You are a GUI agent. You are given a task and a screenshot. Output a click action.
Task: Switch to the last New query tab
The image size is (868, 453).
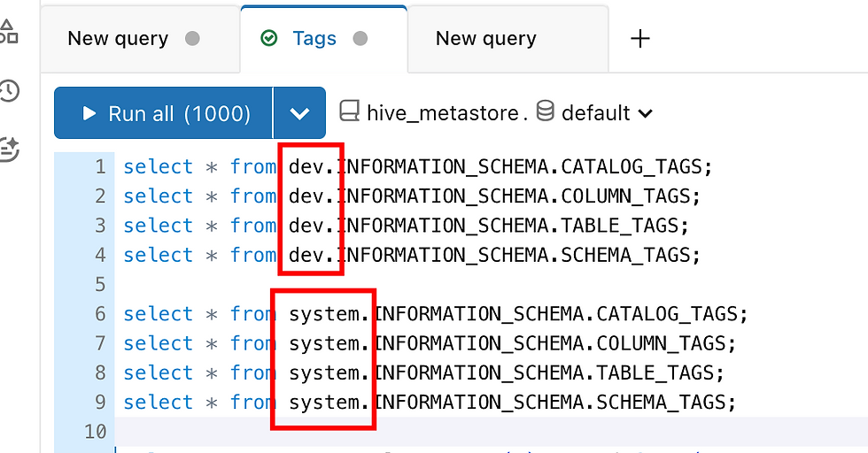pos(508,39)
